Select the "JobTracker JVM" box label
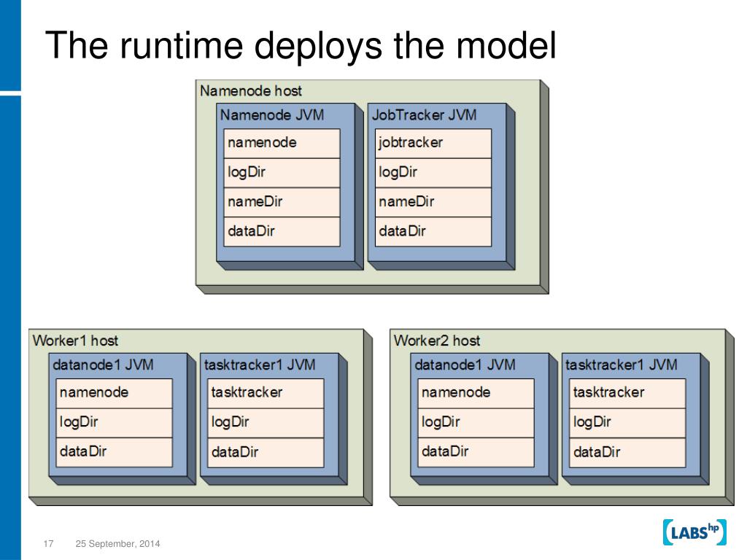747x560 pixels. click(424, 114)
